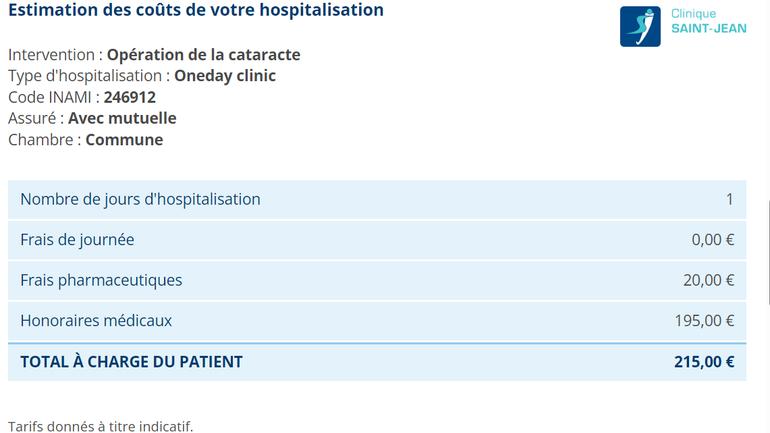
Task: Click the Oneday clinic hospitalisation type
Action: point(225,76)
